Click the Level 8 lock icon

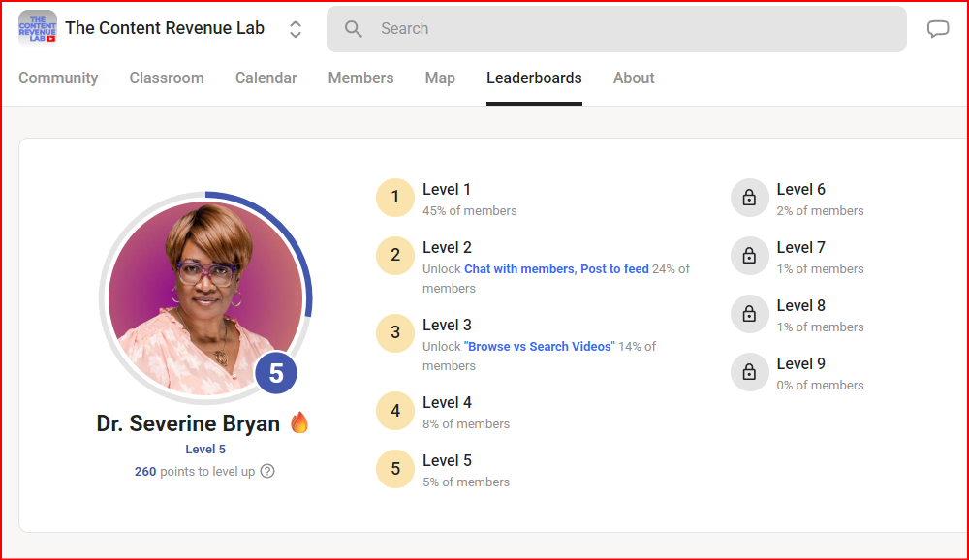(x=749, y=314)
